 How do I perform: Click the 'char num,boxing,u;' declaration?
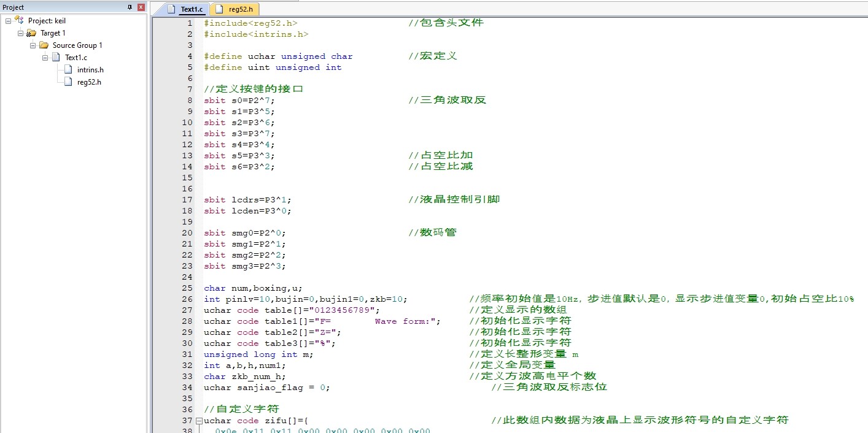254,288
